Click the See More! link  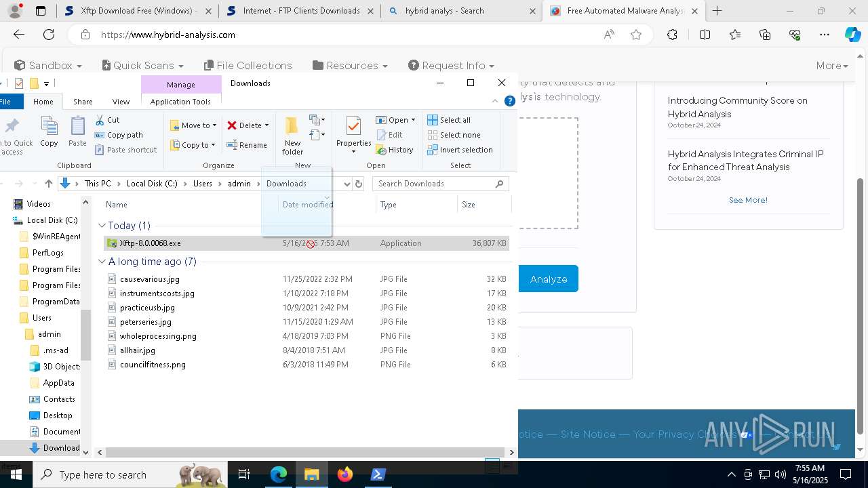pyautogui.click(x=748, y=200)
